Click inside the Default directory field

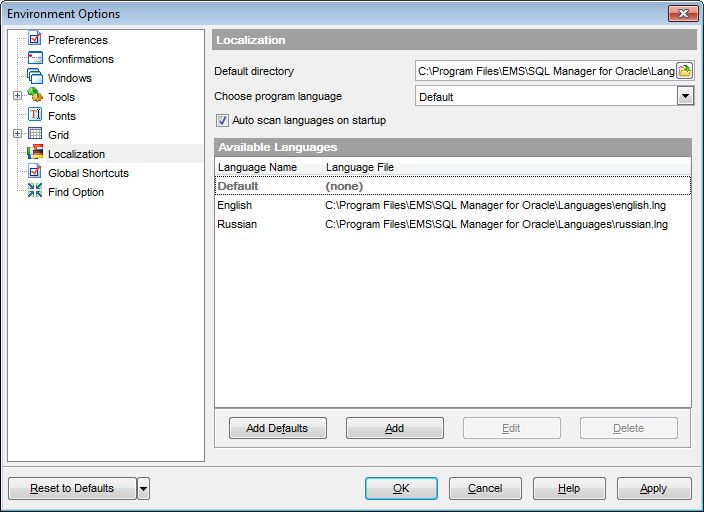(x=545, y=71)
